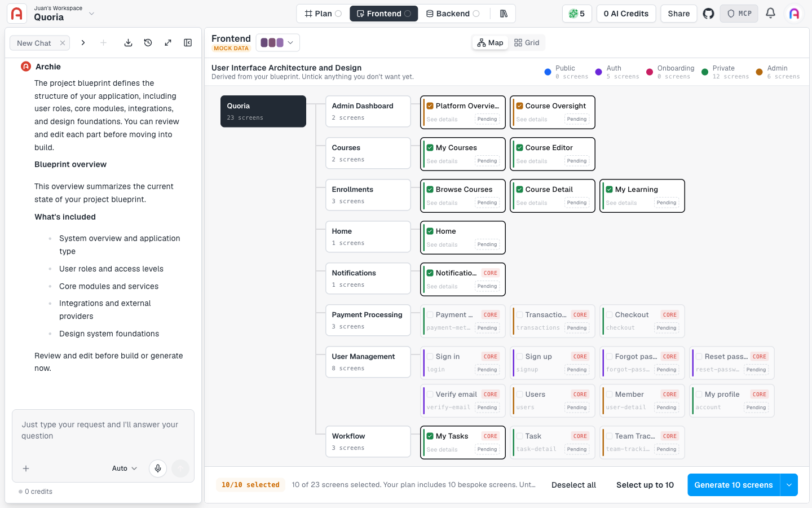Uncheck the Platform Overview screen checkbox
This screenshot has height=508, width=812.
coord(430,106)
